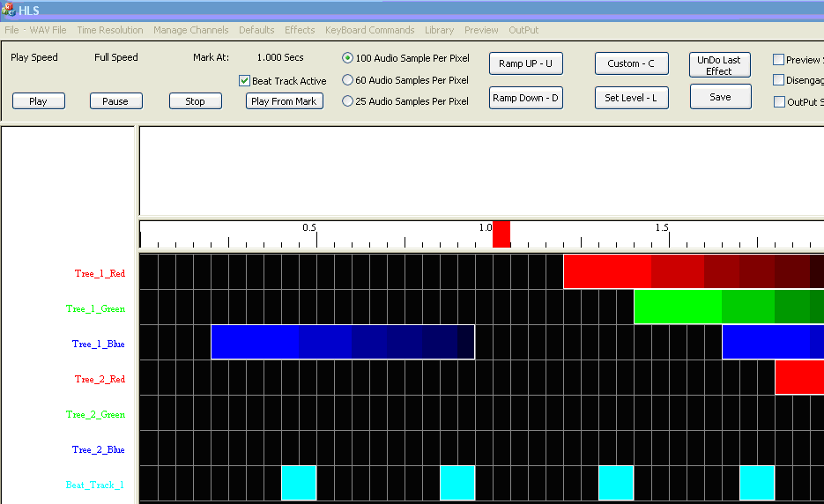824x504 pixels.
Task: Open the Defaults menu
Action: pyautogui.click(x=256, y=30)
